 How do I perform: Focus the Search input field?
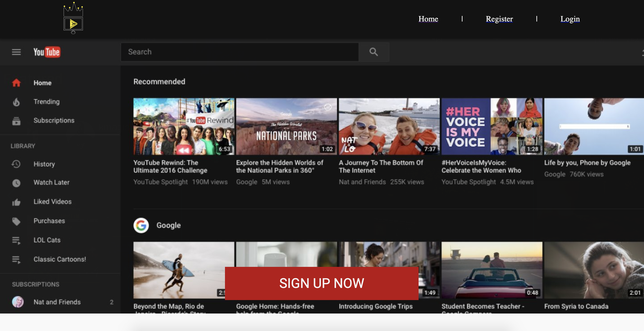pyautogui.click(x=240, y=52)
